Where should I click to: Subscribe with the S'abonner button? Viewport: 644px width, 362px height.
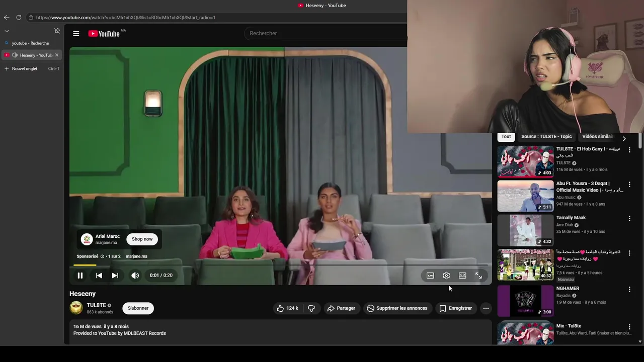tap(138, 308)
